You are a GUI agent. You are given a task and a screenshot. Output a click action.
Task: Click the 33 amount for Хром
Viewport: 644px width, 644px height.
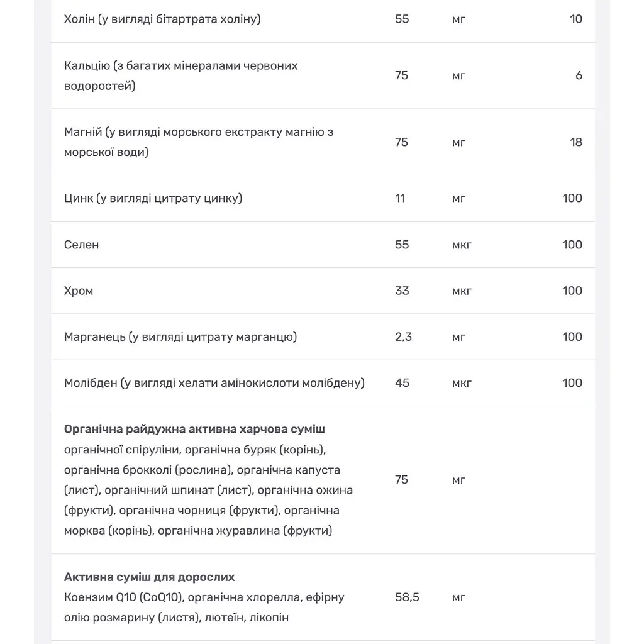coord(402,291)
